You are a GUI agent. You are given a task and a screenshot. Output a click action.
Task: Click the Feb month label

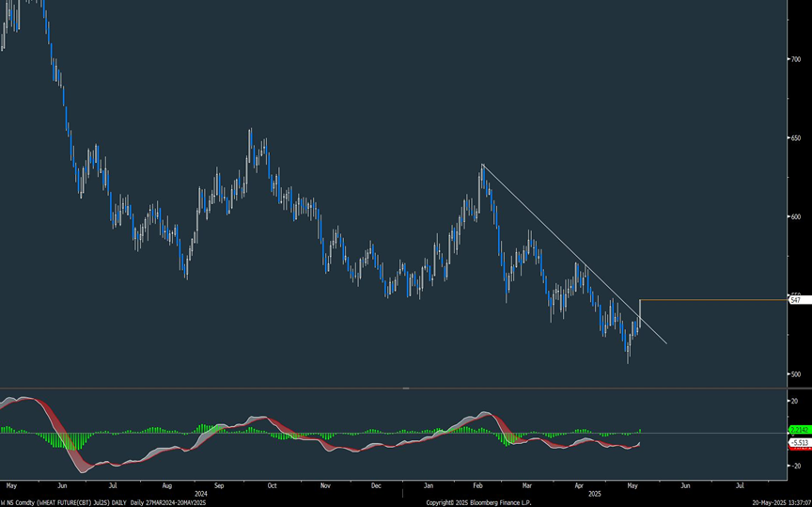point(478,485)
